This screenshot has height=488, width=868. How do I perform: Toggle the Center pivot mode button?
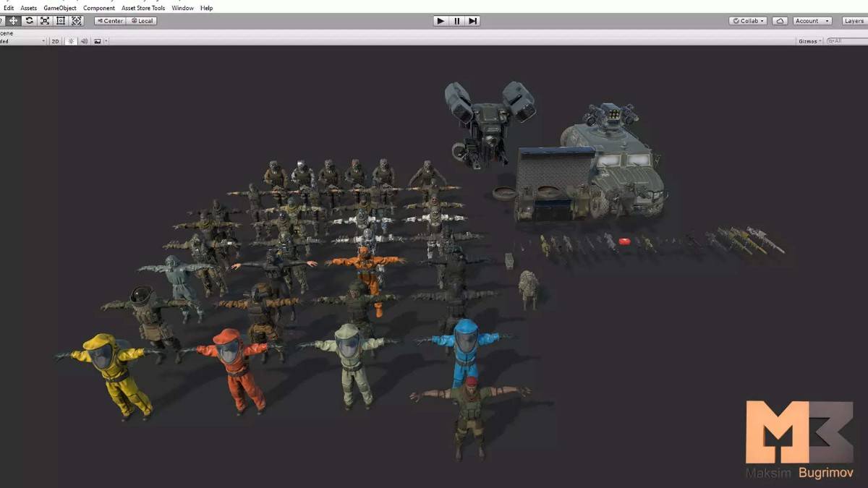point(110,21)
